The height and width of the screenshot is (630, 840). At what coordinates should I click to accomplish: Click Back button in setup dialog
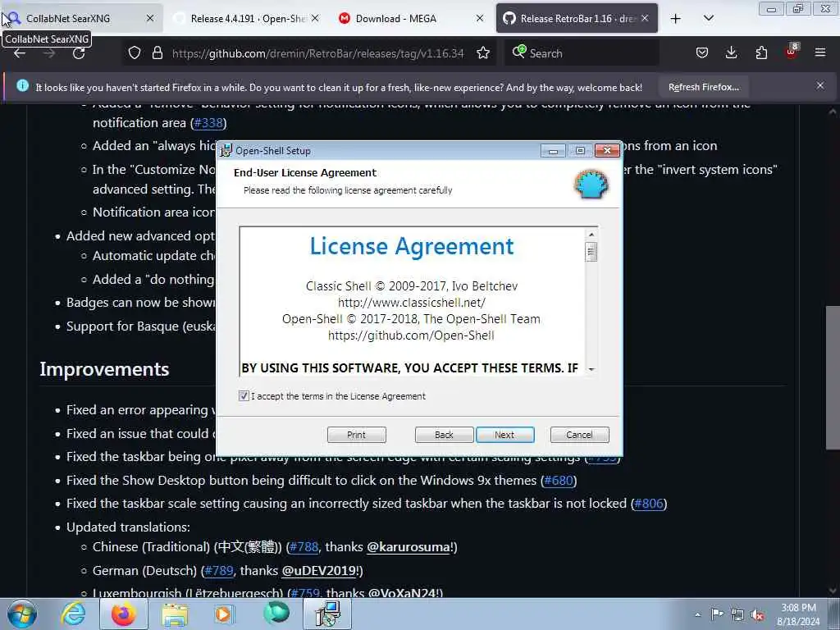(444, 435)
